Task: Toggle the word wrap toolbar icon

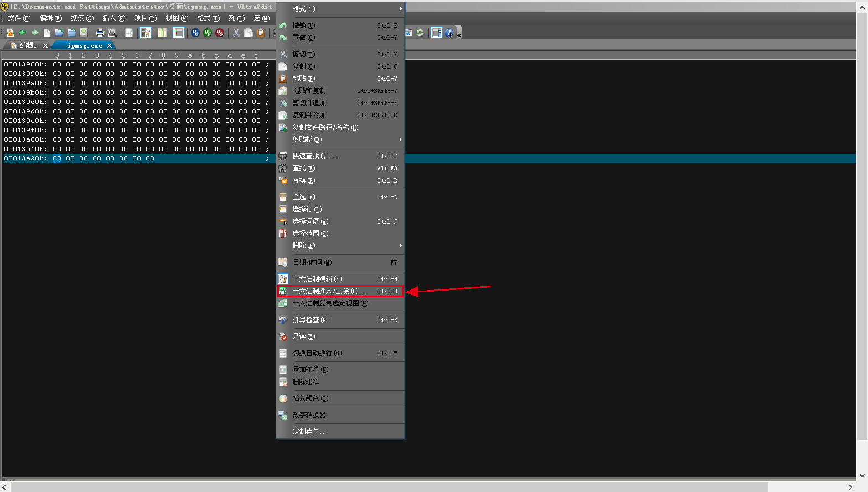Action: 129,33
